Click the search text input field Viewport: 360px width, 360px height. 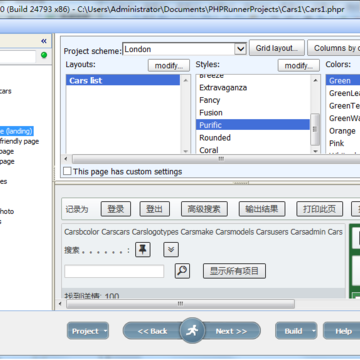(114, 271)
